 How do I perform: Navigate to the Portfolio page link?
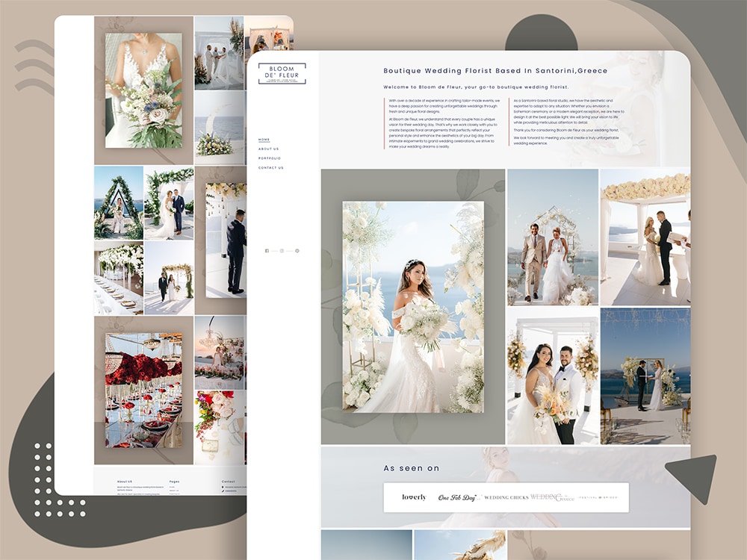coord(270,158)
